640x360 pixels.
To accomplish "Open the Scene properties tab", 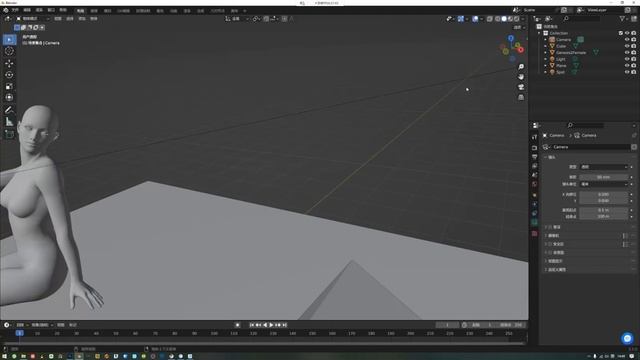I will pos(535,175).
